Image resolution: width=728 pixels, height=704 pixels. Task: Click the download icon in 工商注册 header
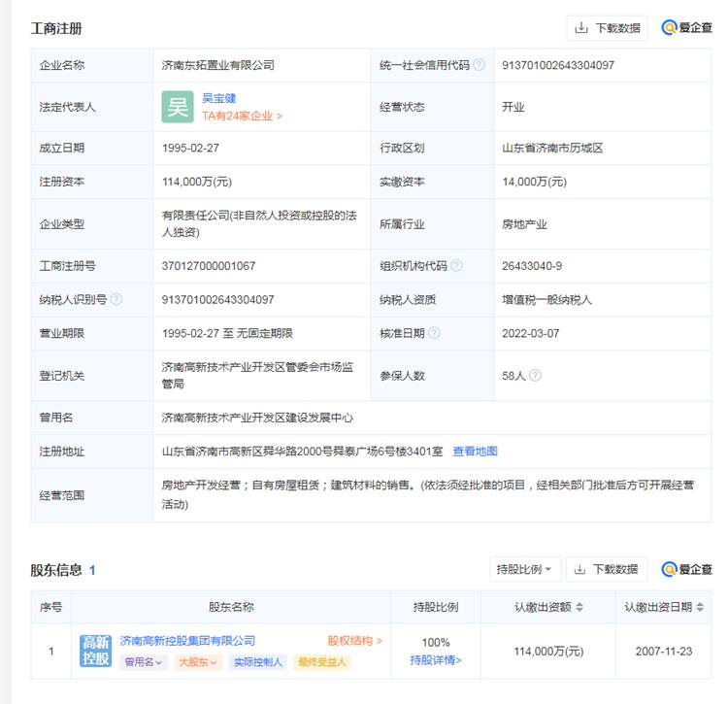pos(580,28)
